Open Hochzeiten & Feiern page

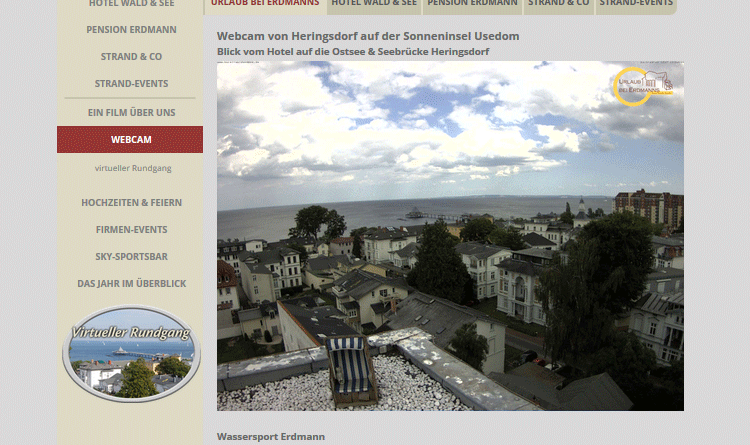click(131, 202)
